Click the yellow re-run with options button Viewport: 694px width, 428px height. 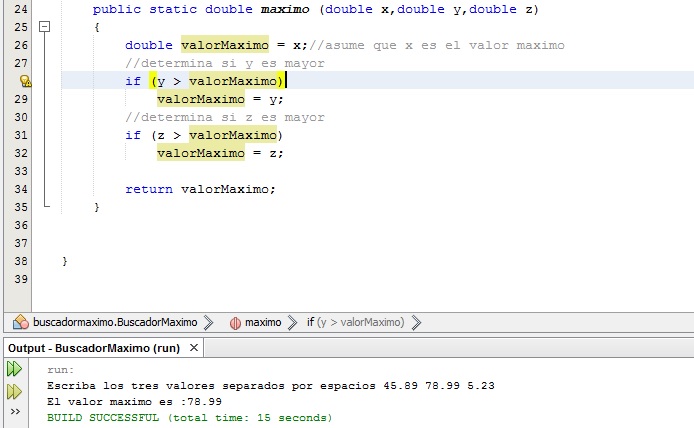click(14, 390)
